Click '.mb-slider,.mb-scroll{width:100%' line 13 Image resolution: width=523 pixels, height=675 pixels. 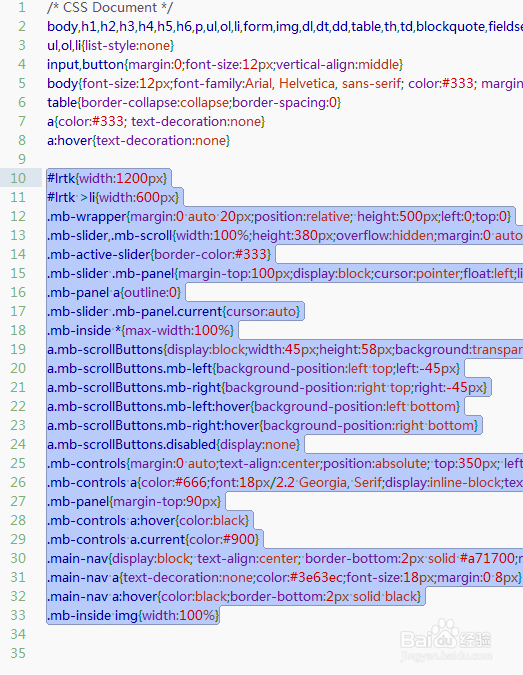[x=285, y=235]
